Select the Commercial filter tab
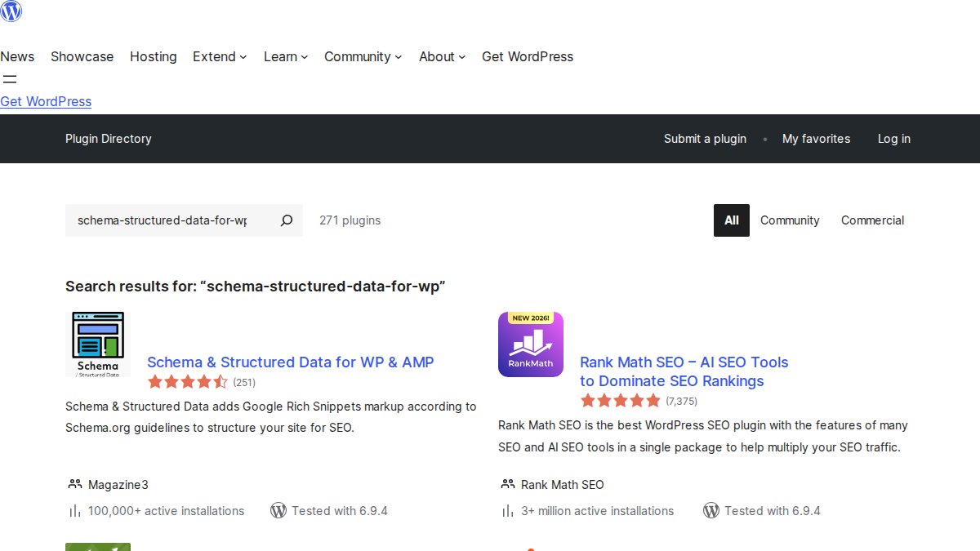The height and width of the screenshot is (551, 980). 872,220
